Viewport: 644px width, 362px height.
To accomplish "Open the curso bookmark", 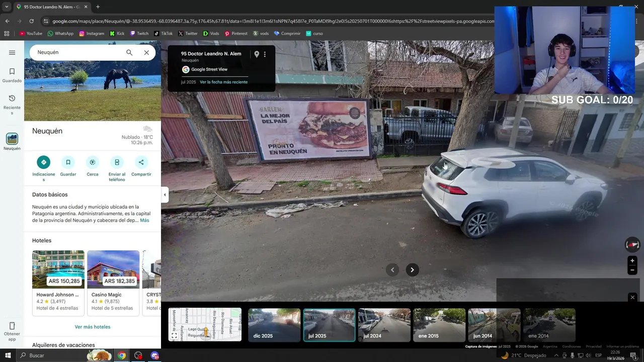I will [x=314, y=34].
